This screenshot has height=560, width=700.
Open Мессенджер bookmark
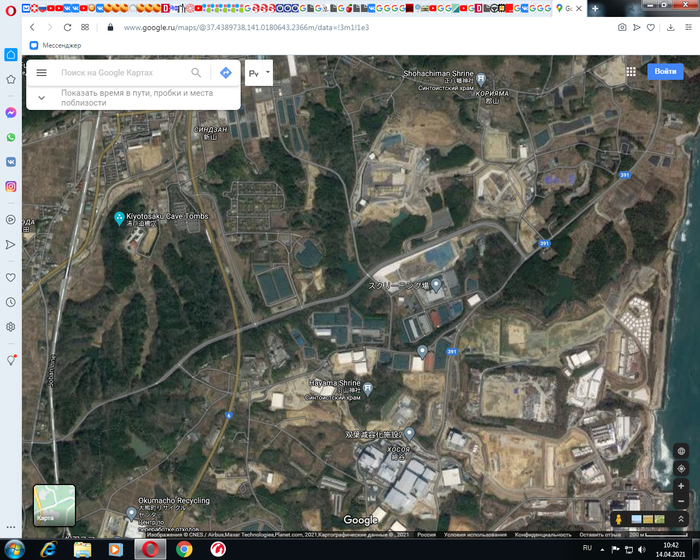55,45
